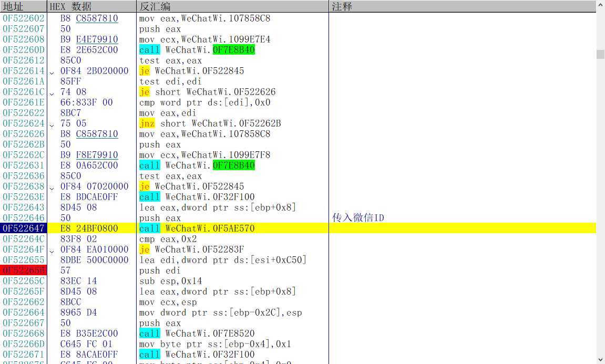Select address 0F522626

coord(24,134)
